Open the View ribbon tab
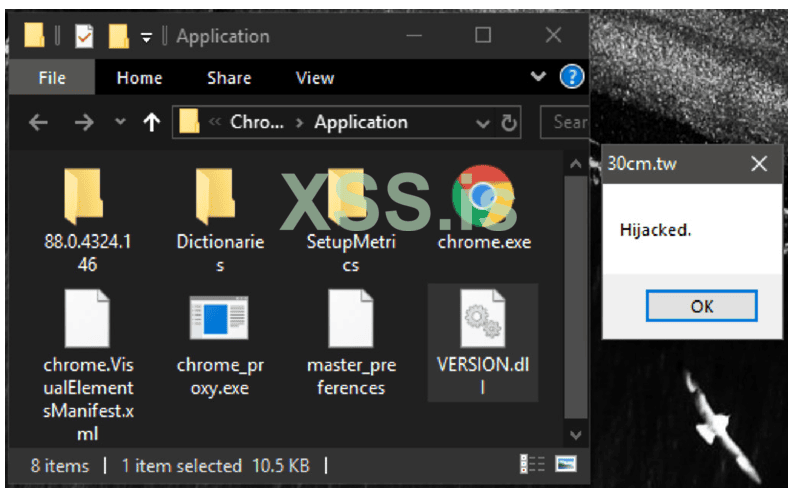This screenshot has height=489, width=796. pos(315,78)
